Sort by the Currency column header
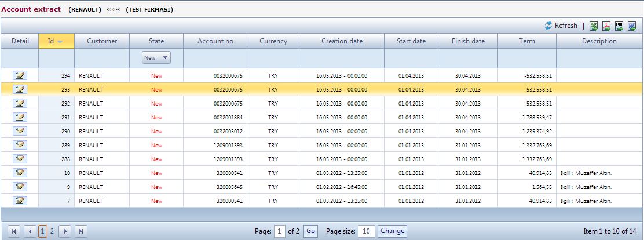Screen dimensions: 644x240 coord(273,41)
